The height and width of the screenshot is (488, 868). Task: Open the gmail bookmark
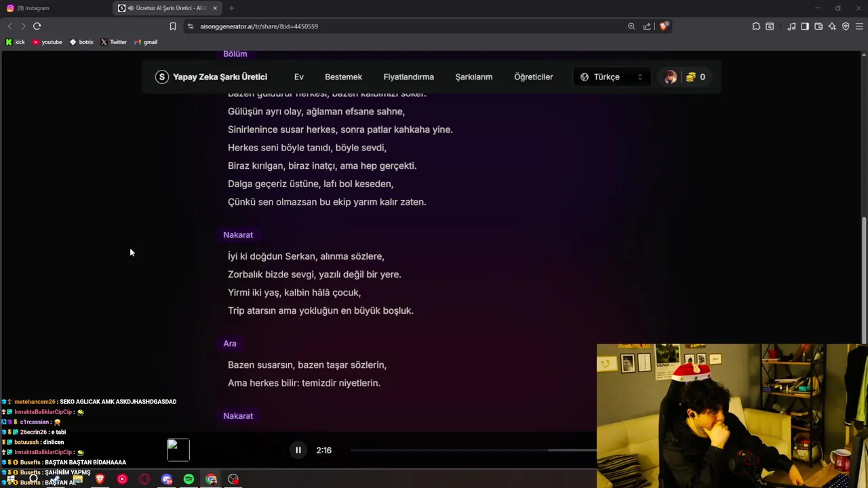pos(146,42)
